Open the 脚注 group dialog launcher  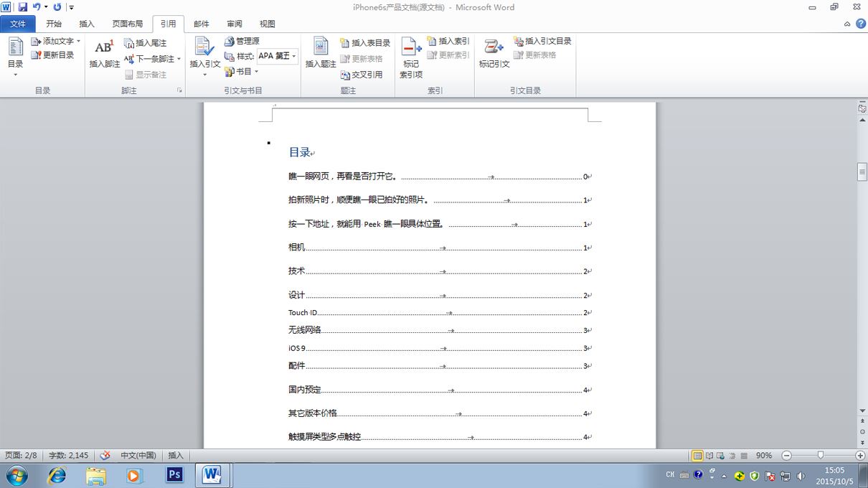click(179, 90)
